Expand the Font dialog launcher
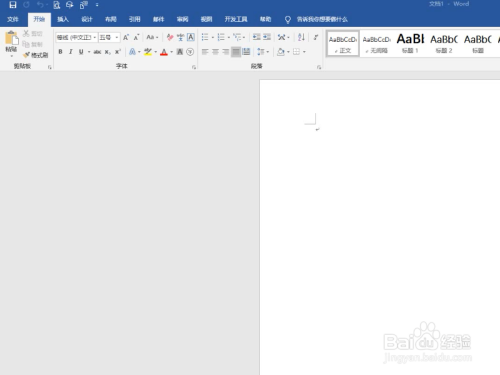Image resolution: width=500 pixels, height=375 pixels. 194,67
